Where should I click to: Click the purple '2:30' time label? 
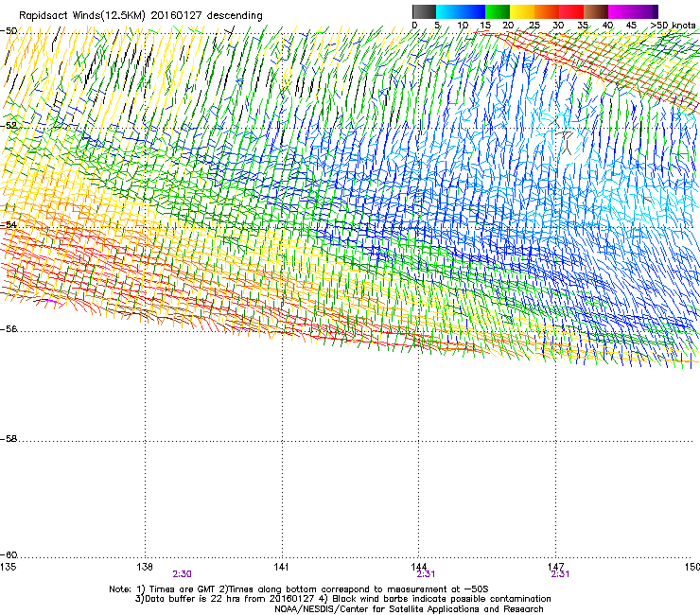(183, 574)
